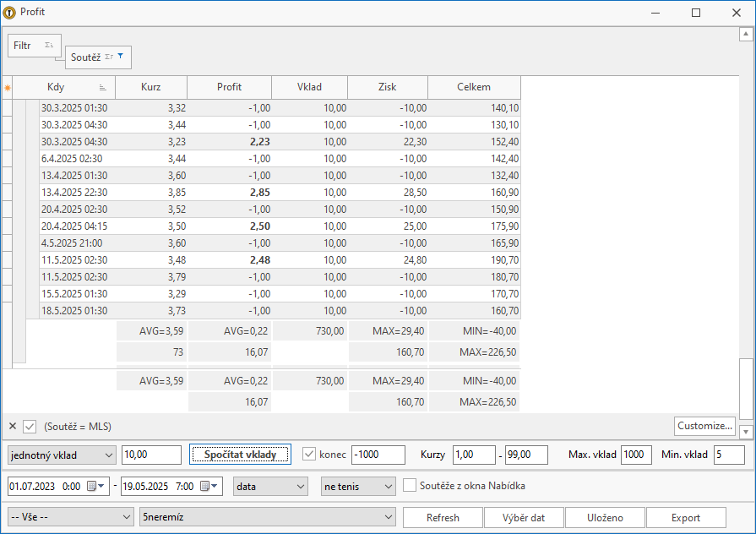The image size is (756, 534).
Task: Select row 15.5.2025 01:30
Action: 280,294
